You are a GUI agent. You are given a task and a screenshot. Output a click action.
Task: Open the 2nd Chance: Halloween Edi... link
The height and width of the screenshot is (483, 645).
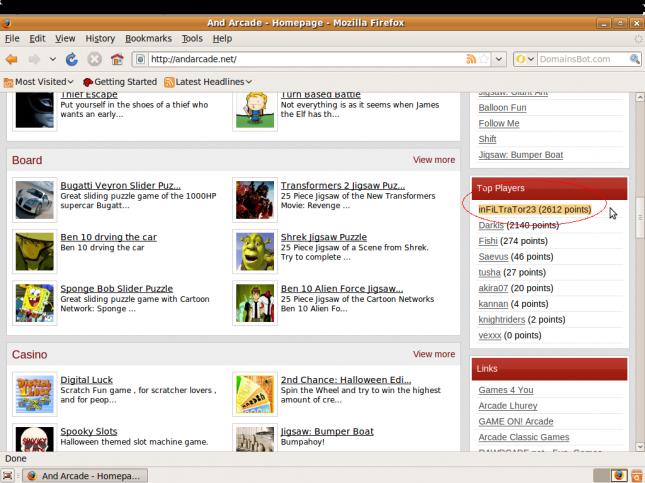coord(346,380)
